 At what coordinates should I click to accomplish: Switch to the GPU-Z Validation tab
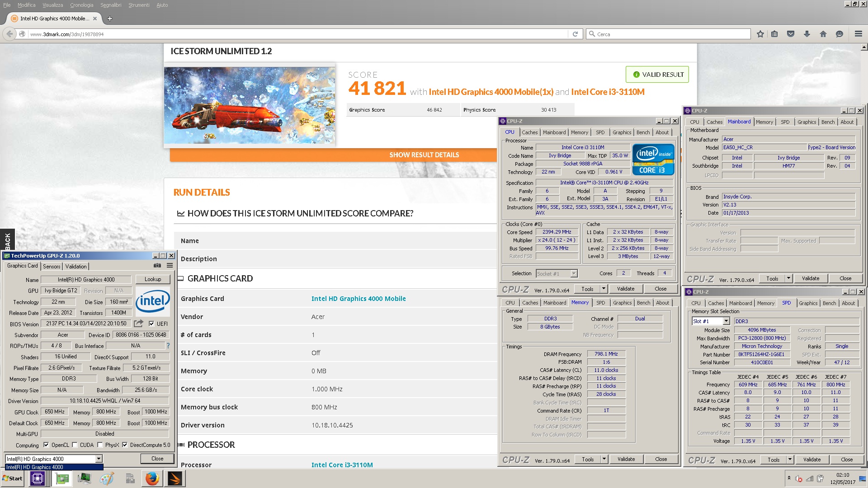(76, 267)
